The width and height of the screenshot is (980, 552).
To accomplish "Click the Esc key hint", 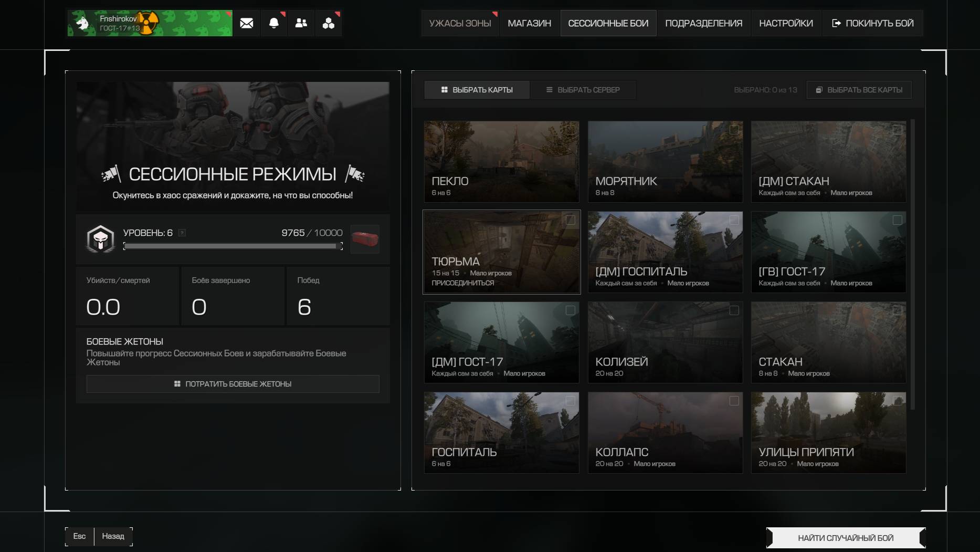I will pos(79,536).
